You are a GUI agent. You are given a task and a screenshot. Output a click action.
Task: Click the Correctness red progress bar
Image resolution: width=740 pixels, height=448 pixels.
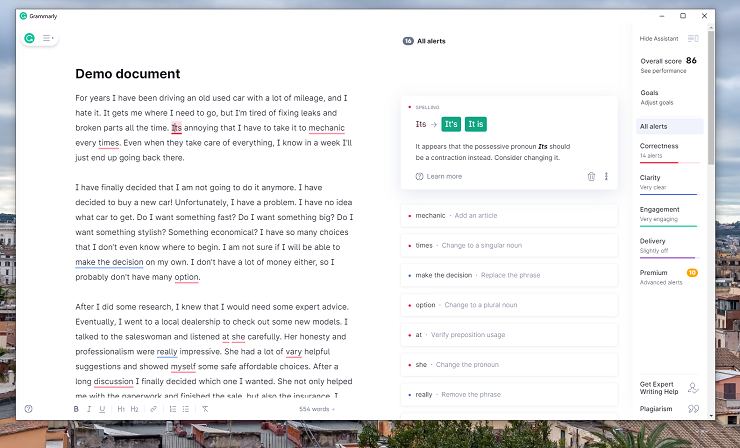click(x=669, y=162)
